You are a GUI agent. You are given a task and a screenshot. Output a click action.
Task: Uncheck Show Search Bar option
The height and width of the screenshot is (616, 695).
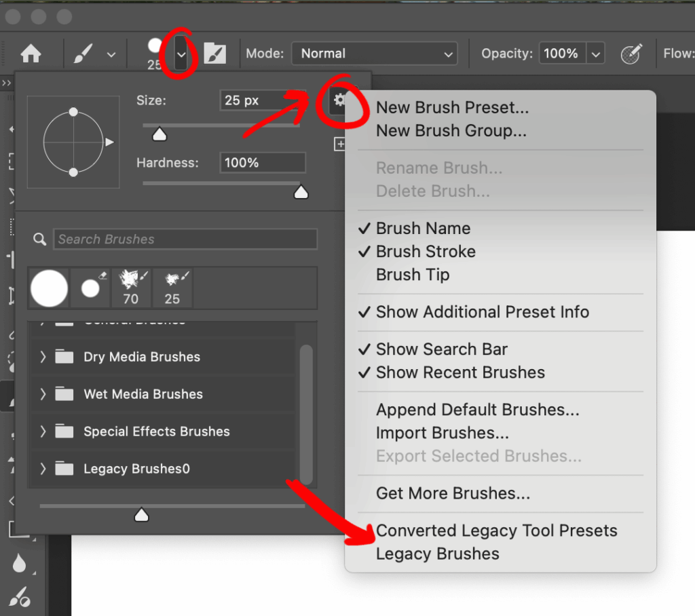click(441, 349)
